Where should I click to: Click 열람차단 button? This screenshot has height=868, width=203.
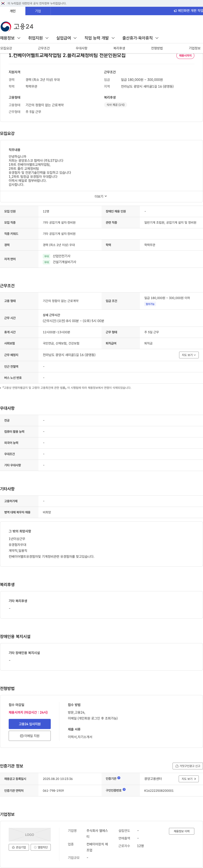click(x=41, y=847)
